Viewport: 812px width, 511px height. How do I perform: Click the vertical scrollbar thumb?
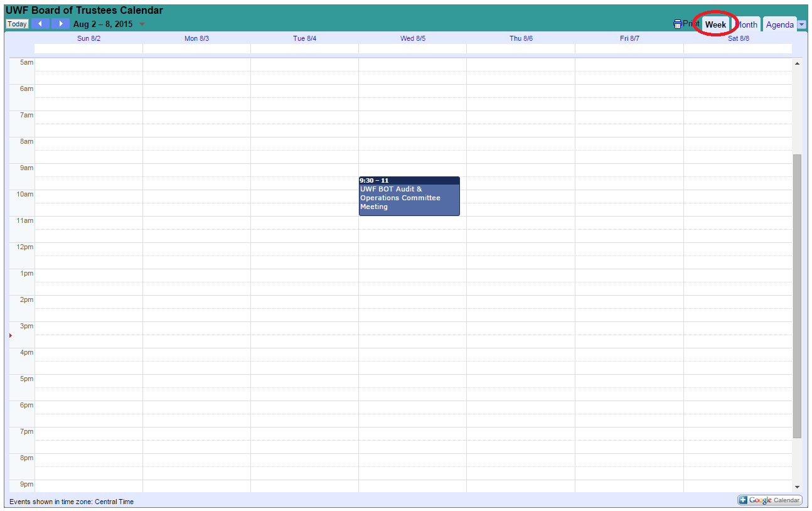pyautogui.click(x=798, y=296)
